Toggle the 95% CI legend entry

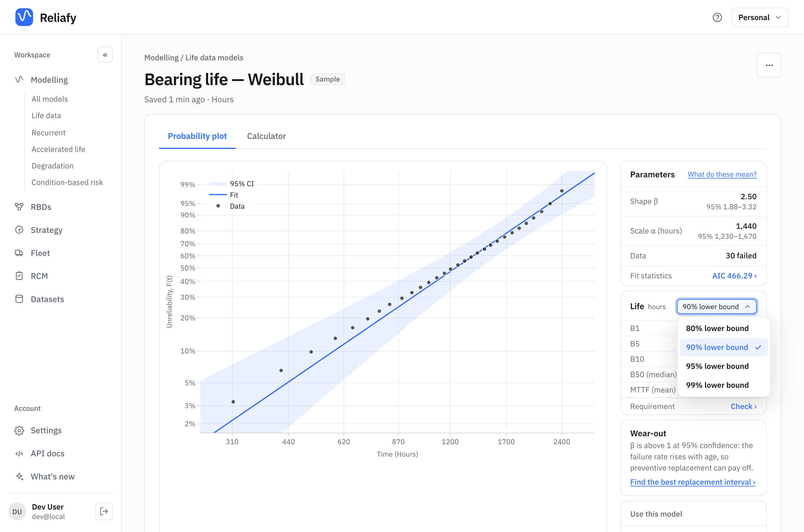tap(232, 184)
